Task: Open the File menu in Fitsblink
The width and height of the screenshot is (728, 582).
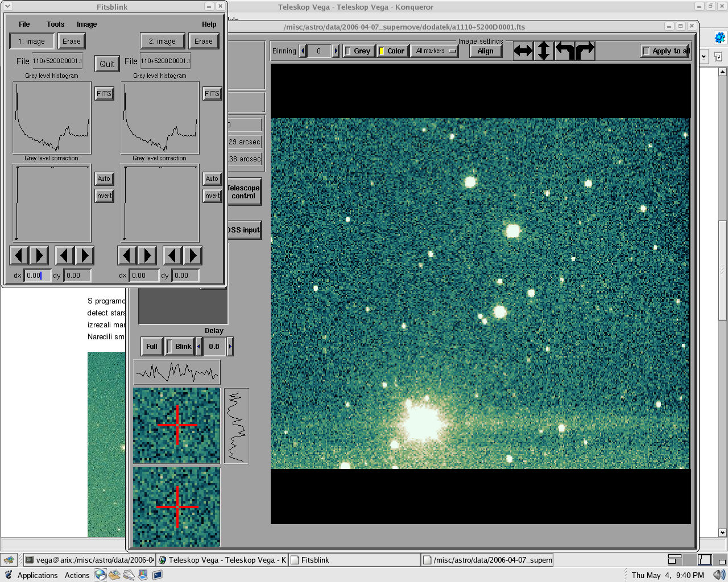Action: [x=24, y=24]
